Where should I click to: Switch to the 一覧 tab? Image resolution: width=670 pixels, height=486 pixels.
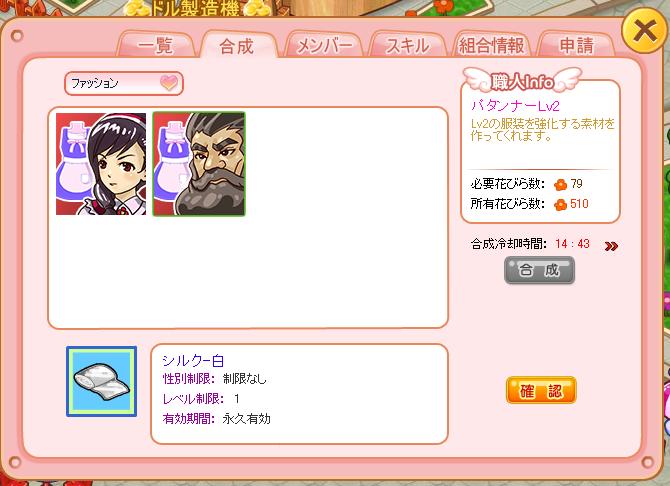156,45
